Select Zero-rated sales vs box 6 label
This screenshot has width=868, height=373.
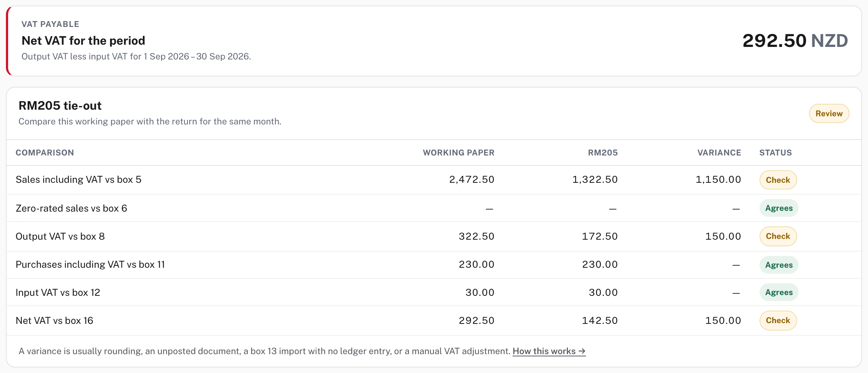point(71,208)
